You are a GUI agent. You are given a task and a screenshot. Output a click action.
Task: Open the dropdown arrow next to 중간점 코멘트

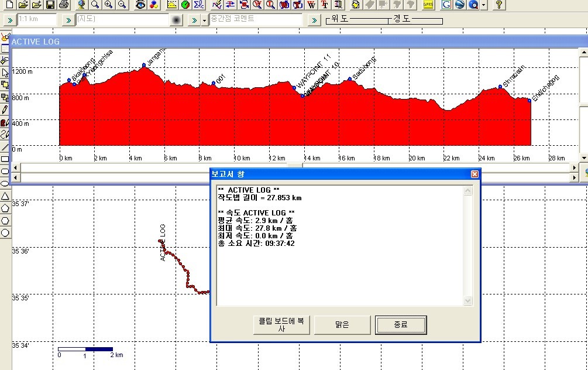[204, 20]
